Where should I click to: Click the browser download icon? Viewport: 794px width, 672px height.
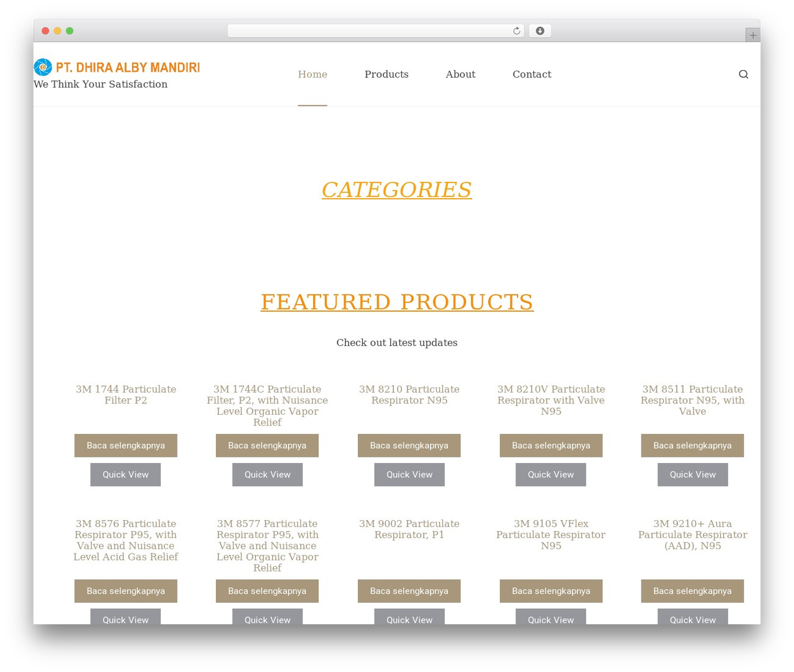click(x=540, y=31)
